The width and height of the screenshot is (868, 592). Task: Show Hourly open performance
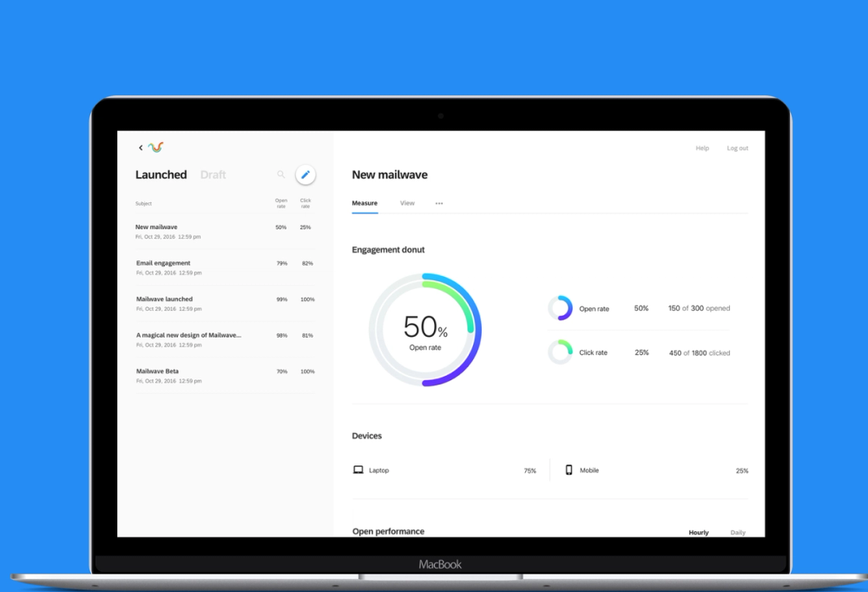point(699,532)
